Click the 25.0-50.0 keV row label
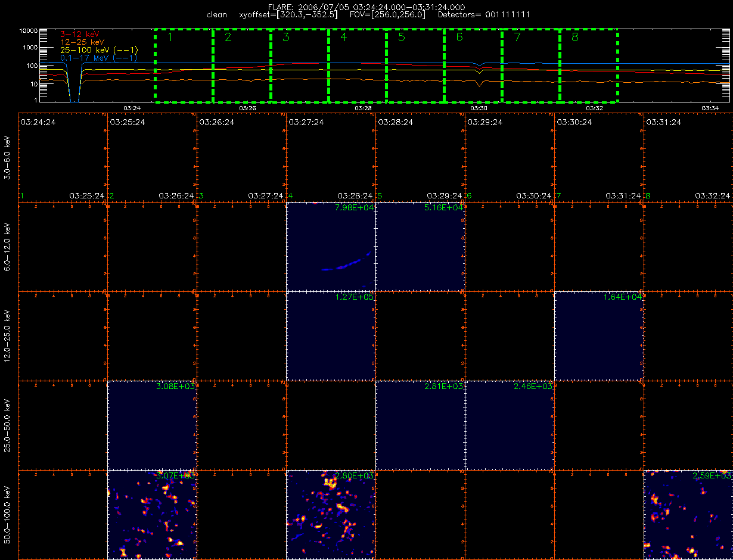The image size is (733, 560). click(7, 425)
